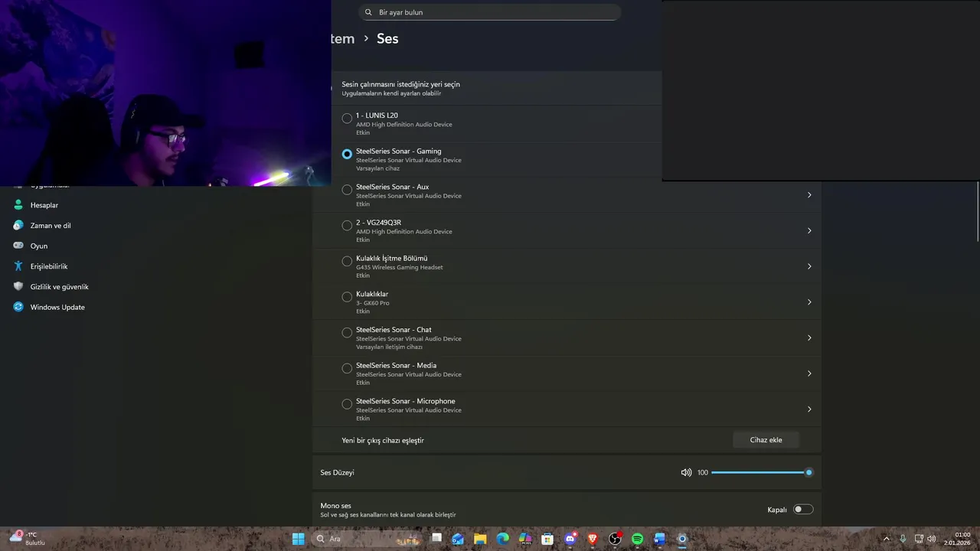Expand 2 - VG249Q3R device details
The height and width of the screenshot is (551, 980).
coord(809,230)
